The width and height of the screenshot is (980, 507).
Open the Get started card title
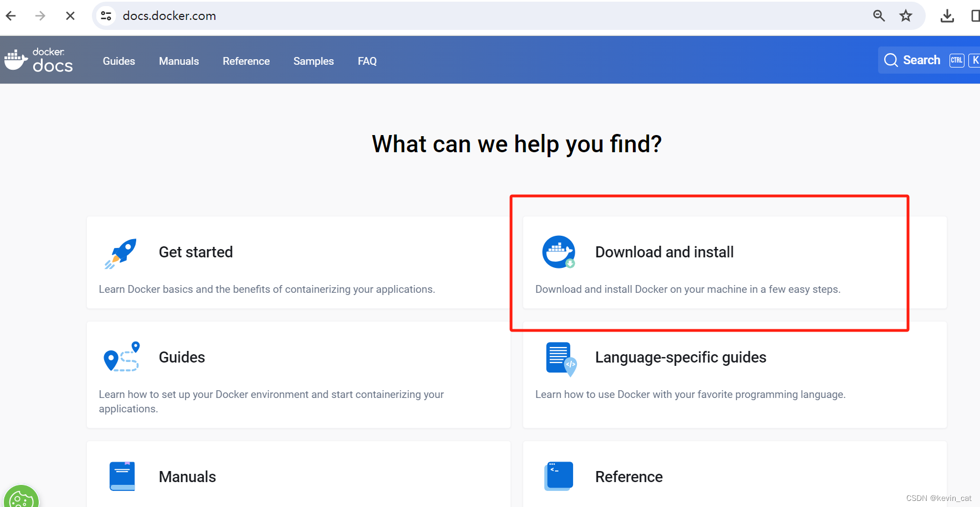[x=196, y=252]
